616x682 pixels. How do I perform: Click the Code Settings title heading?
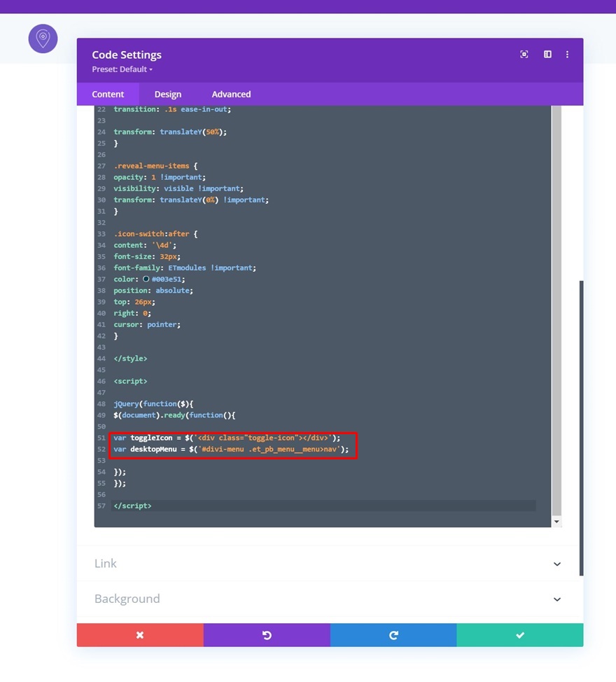[127, 55]
